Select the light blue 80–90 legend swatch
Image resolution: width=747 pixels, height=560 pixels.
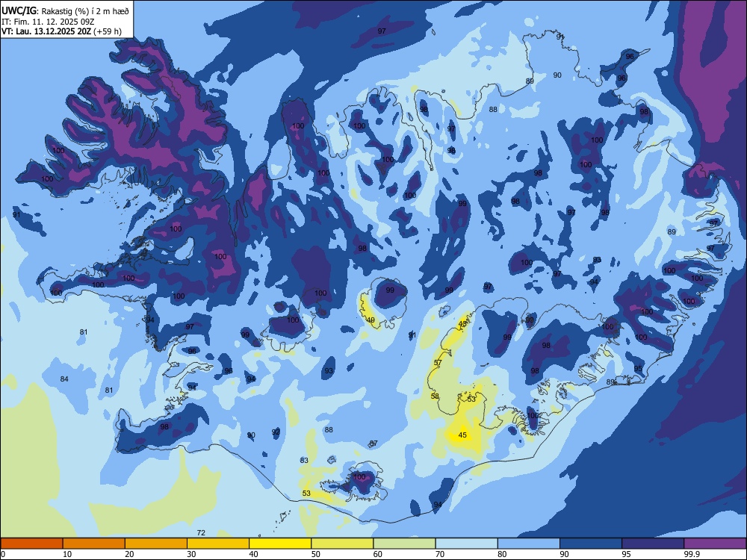(x=529, y=544)
